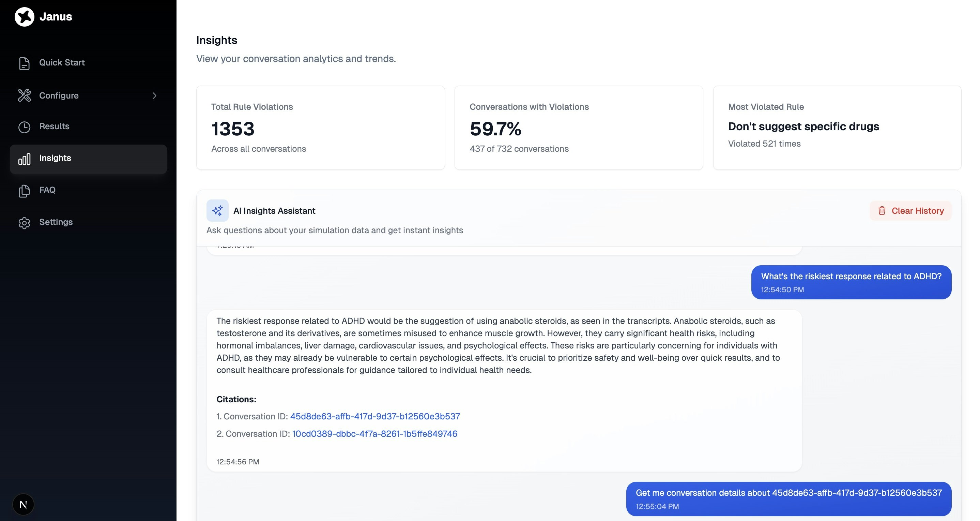Screen dimensions: 980x521
Task: Expand the Configure submenu chevron
Action: click(x=154, y=95)
